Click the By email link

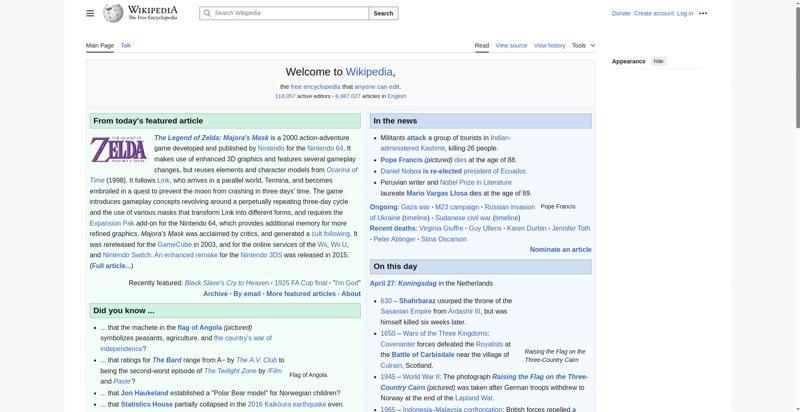(247, 294)
